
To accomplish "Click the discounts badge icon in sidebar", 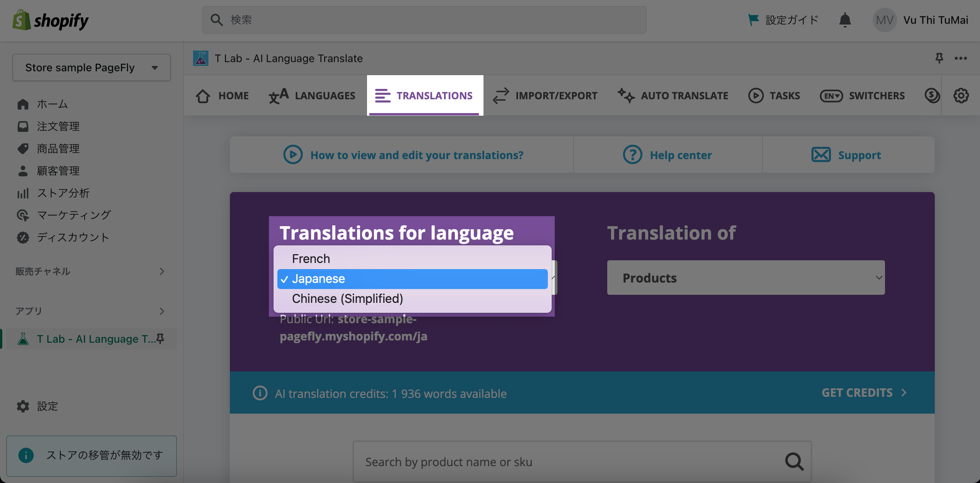I will (x=23, y=237).
